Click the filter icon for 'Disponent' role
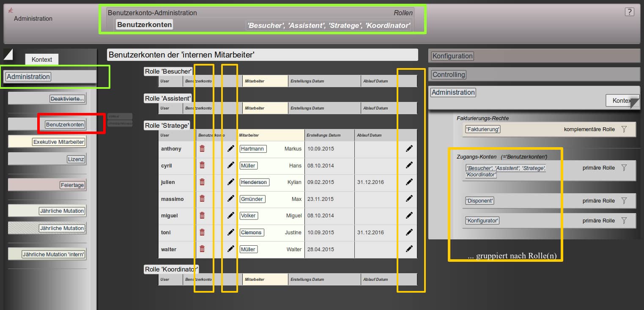Image resolution: width=644 pixels, height=310 pixels. 624,201
